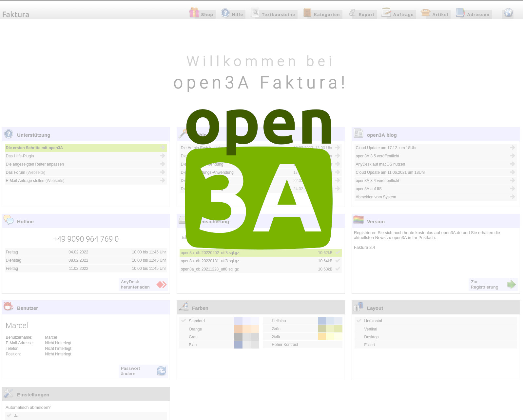The width and height of the screenshot is (523, 420).
Task: Click the Unterstützung panel help icon
Action: (9, 134)
